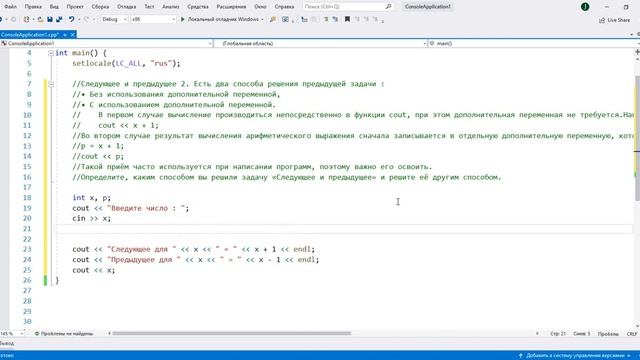640x360 pixels.
Task: Click the search magnifier icon
Action: [x=388, y=7]
